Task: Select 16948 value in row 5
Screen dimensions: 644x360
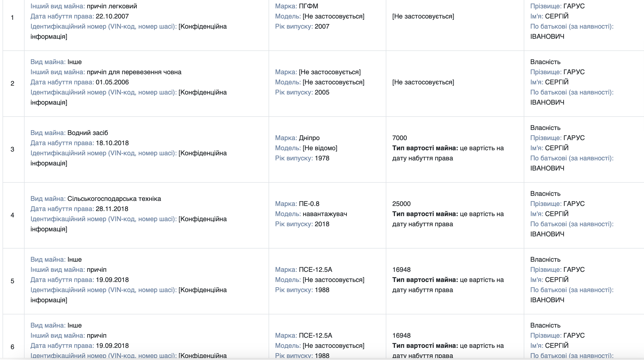Action: pyautogui.click(x=401, y=270)
